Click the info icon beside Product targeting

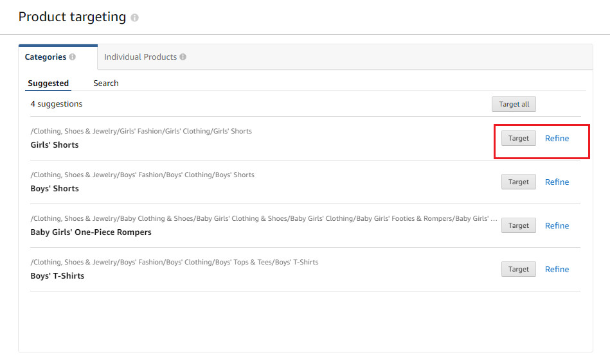pyautogui.click(x=135, y=18)
